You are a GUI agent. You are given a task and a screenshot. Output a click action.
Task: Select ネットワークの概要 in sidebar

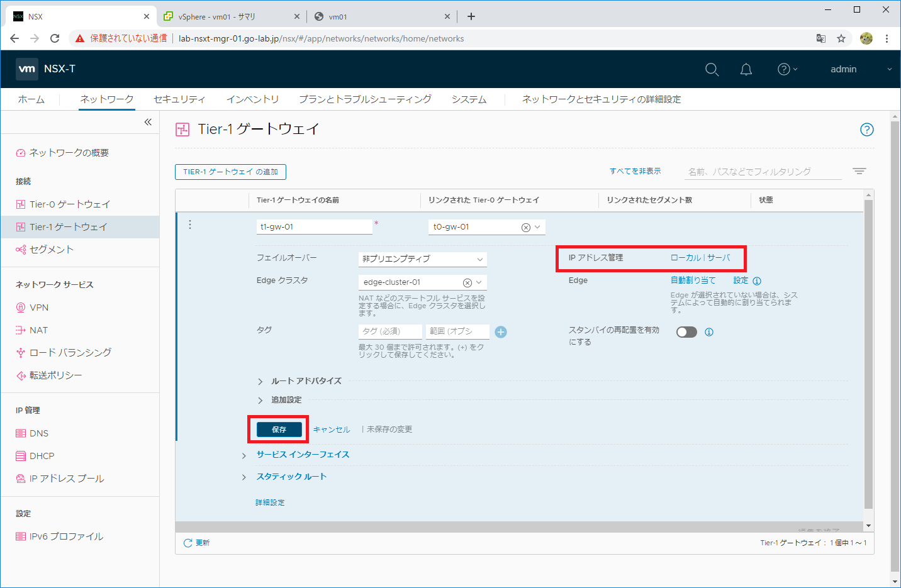click(69, 153)
